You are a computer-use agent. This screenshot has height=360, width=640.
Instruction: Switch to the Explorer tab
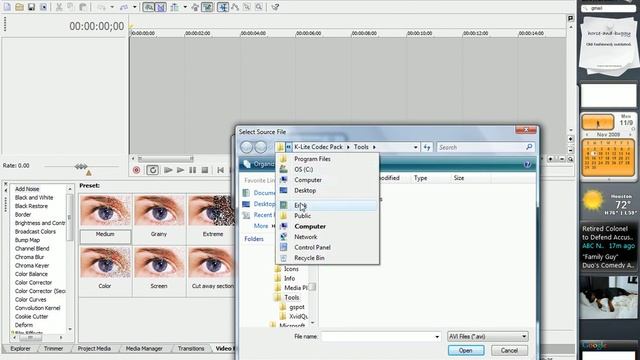20,349
